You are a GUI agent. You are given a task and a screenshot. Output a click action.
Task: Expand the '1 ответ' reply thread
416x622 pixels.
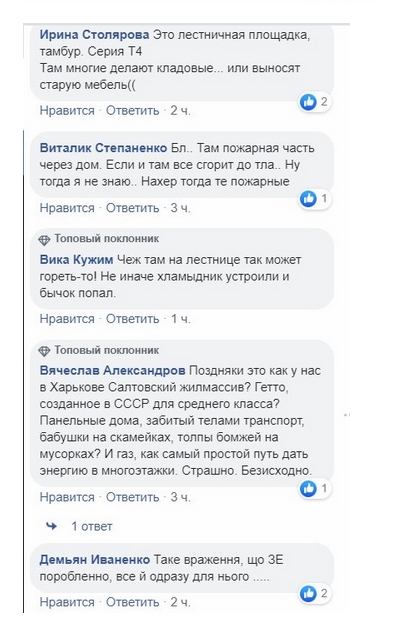tap(92, 526)
